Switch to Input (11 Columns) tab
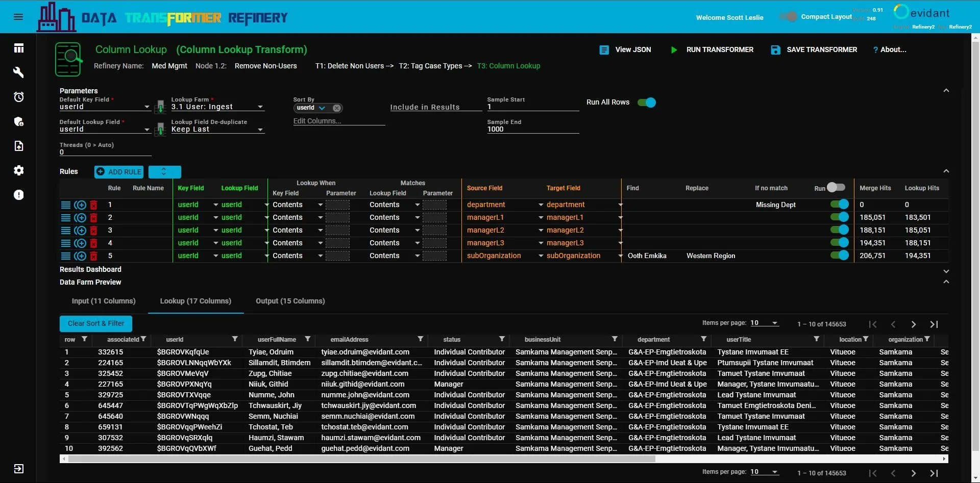This screenshot has height=483, width=980. click(x=104, y=301)
